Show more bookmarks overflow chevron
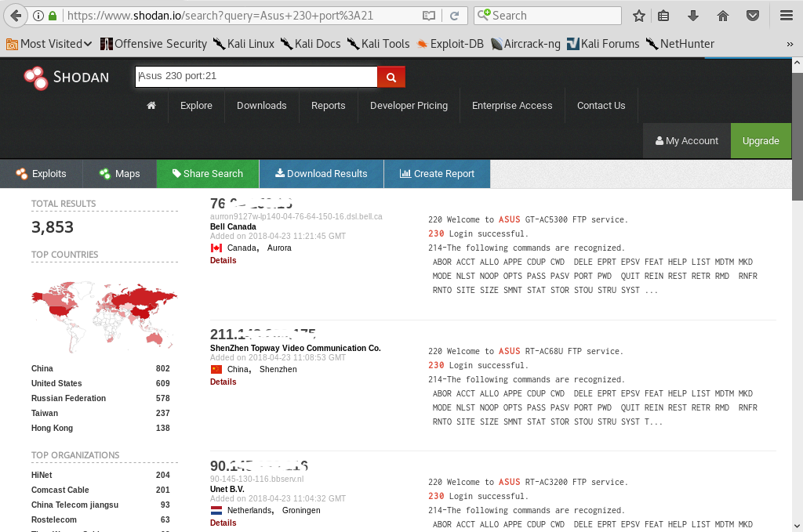 click(x=790, y=44)
